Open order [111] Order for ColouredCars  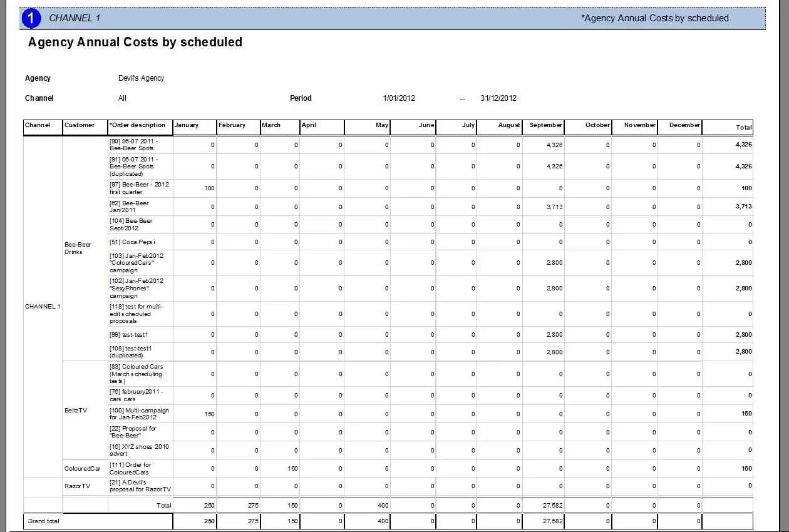click(130, 468)
